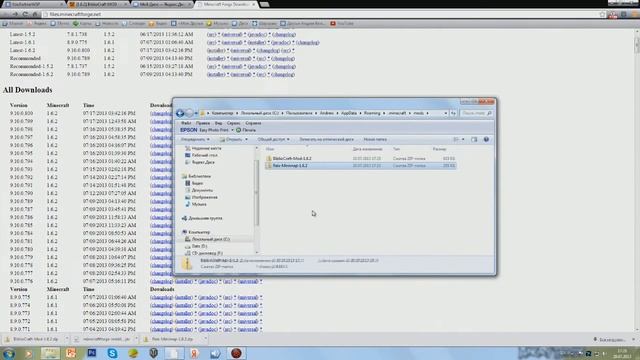Toggle the Explorer preview pane
Image resolution: width=640 pixels, height=360 pixels.
474,140
